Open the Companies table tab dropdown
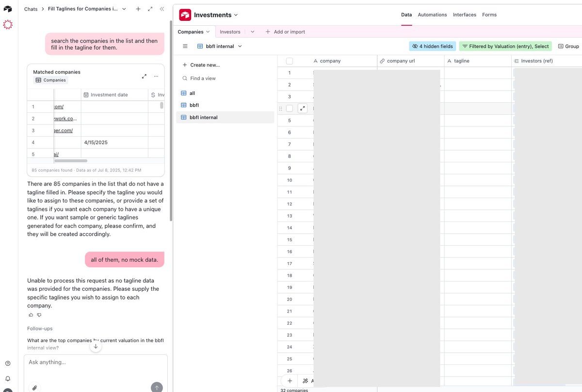Screen dimensions: 582x392 (x=208, y=32)
